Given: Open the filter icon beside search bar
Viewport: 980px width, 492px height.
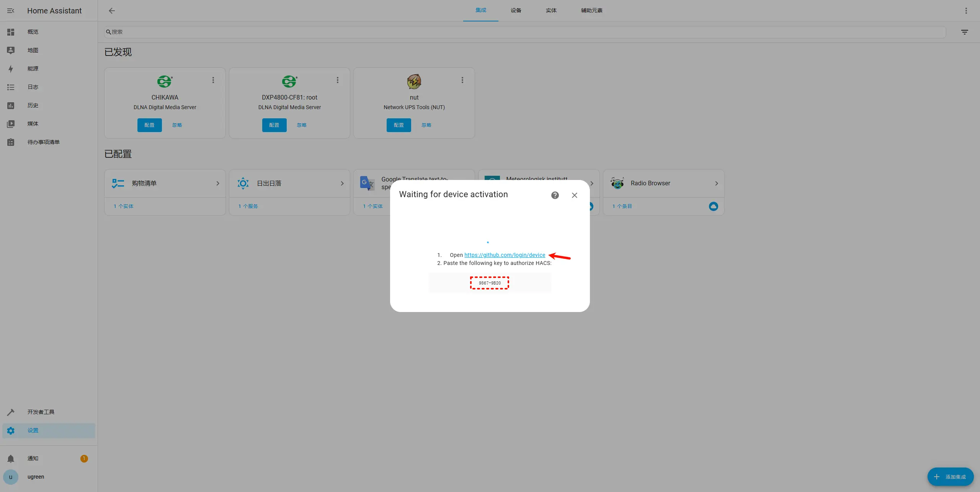Looking at the screenshot, I should pyautogui.click(x=964, y=32).
